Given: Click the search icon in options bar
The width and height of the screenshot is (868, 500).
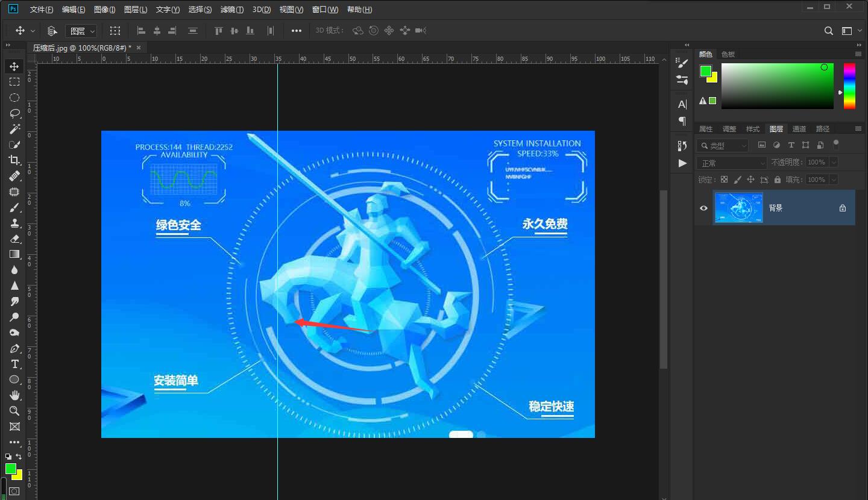Looking at the screenshot, I should (829, 31).
